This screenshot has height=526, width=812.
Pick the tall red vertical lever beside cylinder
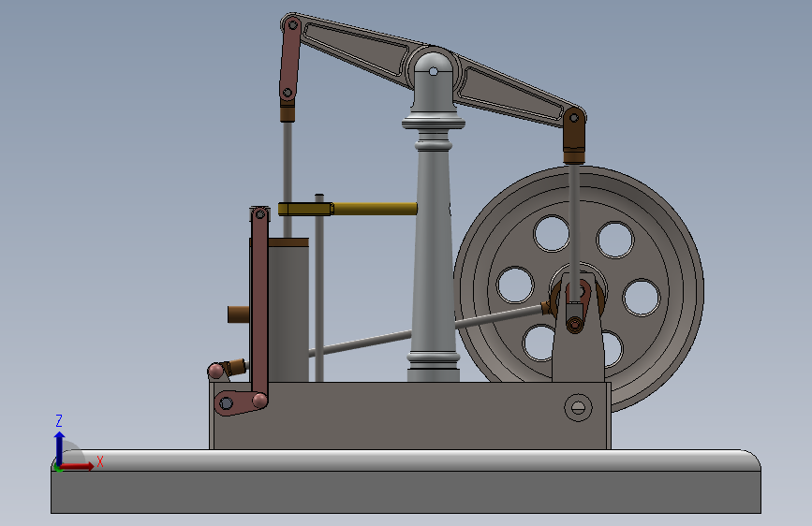point(260,305)
